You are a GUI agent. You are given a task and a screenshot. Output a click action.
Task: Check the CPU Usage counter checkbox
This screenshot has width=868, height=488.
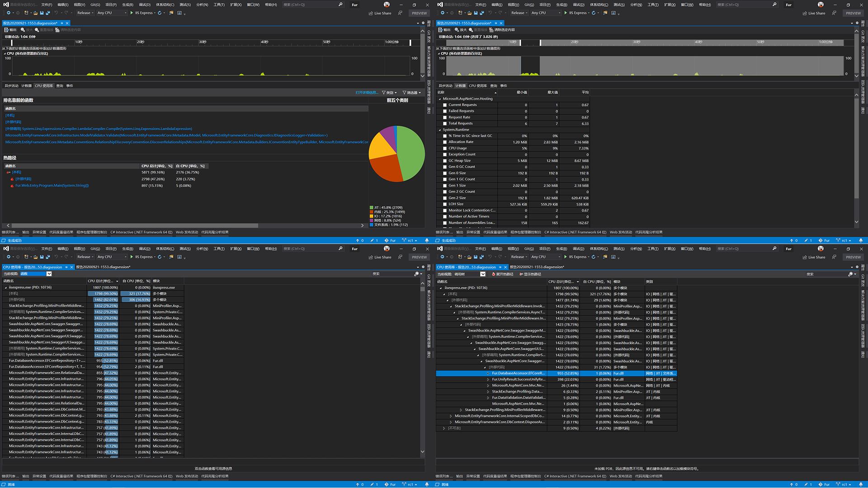[445, 148]
